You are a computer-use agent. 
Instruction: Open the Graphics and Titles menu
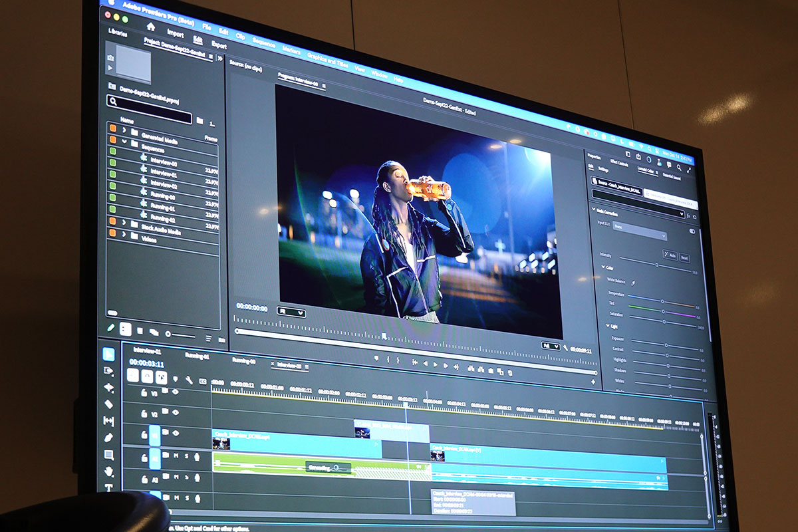pyautogui.click(x=327, y=59)
